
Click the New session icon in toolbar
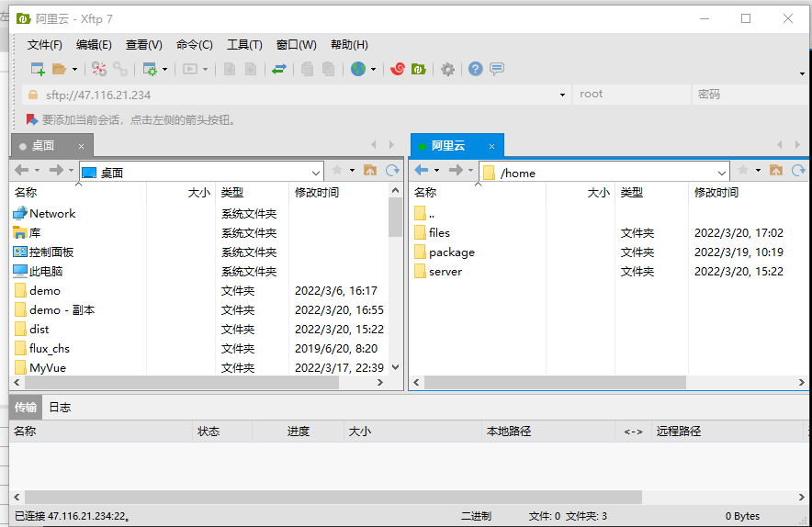point(38,69)
